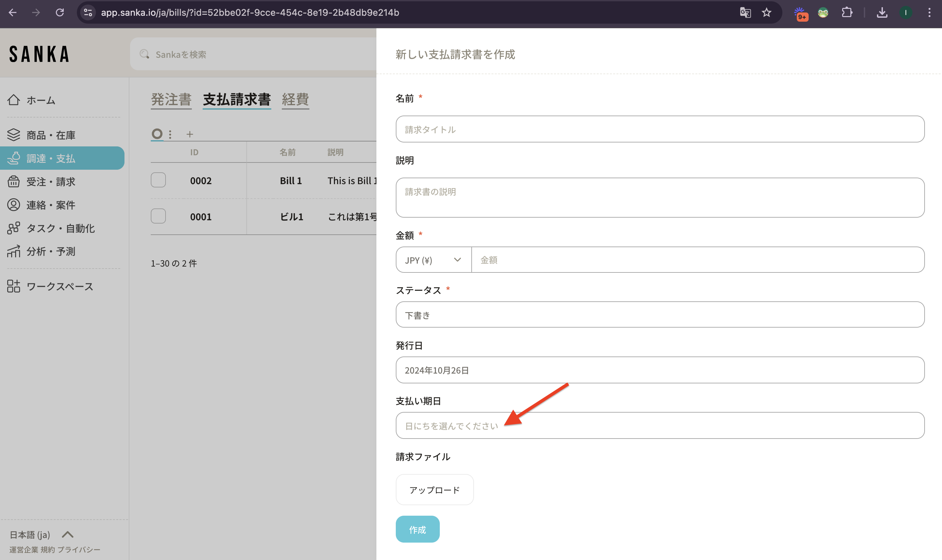Open 連絡・案件 contact icon in sidebar
The width and height of the screenshot is (942, 560).
tap(13, 205)
